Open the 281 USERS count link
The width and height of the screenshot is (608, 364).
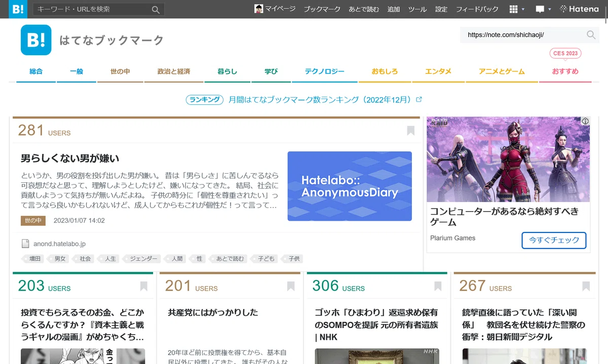pyautogui.click(x=44, y=131)
